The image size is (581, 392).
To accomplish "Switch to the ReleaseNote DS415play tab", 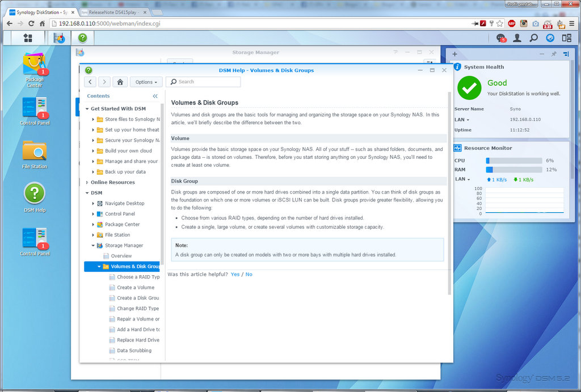I will point(113,12).
